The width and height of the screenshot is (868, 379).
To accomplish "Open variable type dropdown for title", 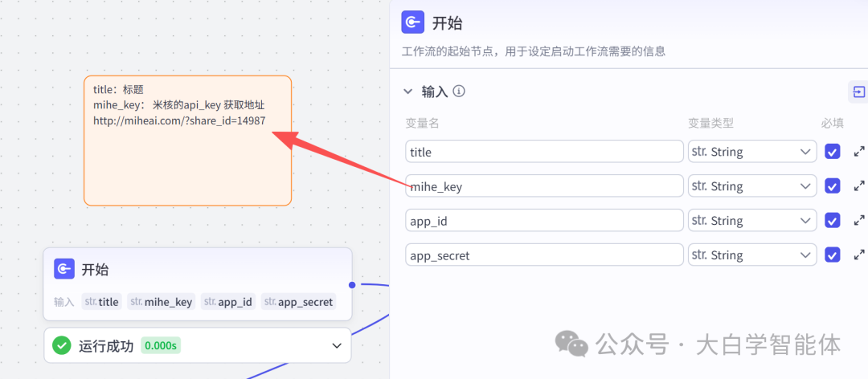I will [x=752, y=152].
